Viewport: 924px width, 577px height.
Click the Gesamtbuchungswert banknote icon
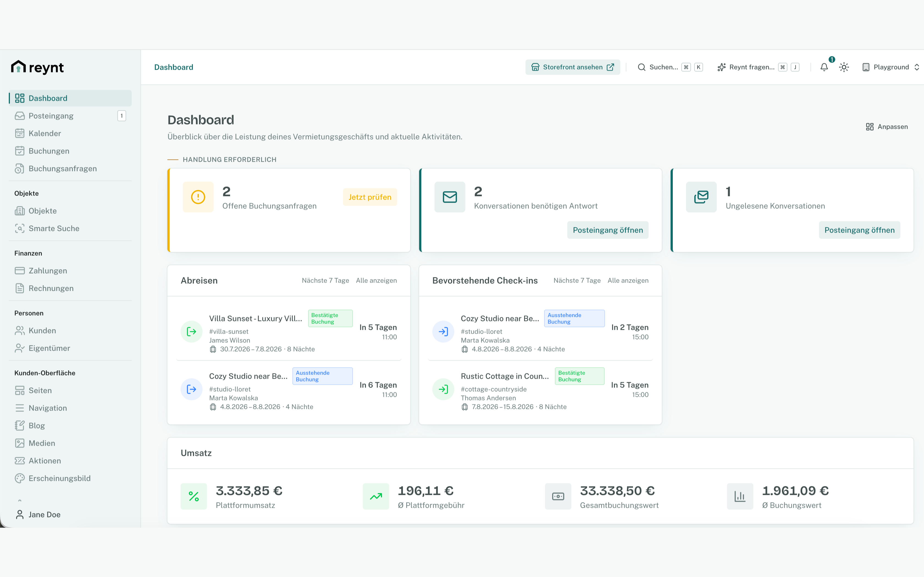pyautogui.click(x=558, y=497)
